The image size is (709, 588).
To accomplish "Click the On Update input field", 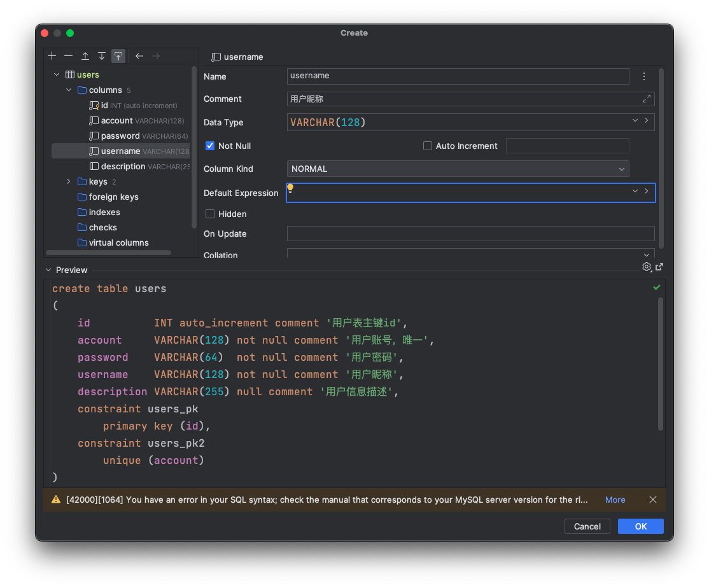I will [x=470, y=234].
